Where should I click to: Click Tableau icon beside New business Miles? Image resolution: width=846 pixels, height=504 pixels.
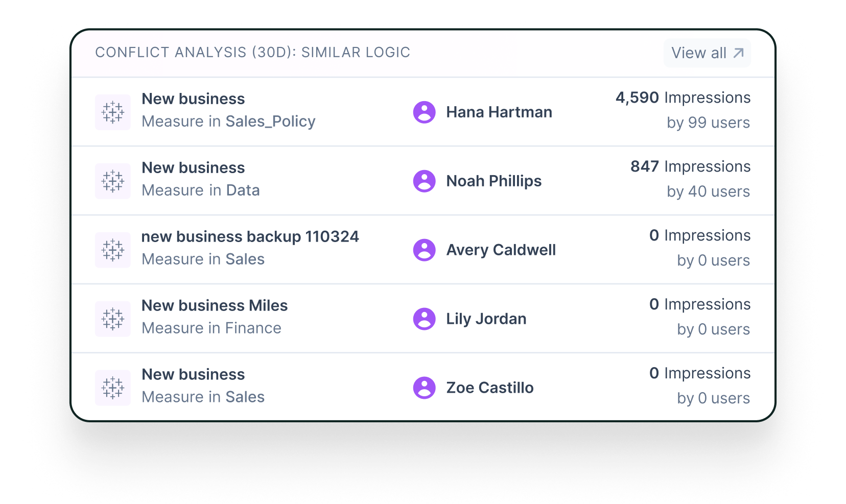pos(113,319)
